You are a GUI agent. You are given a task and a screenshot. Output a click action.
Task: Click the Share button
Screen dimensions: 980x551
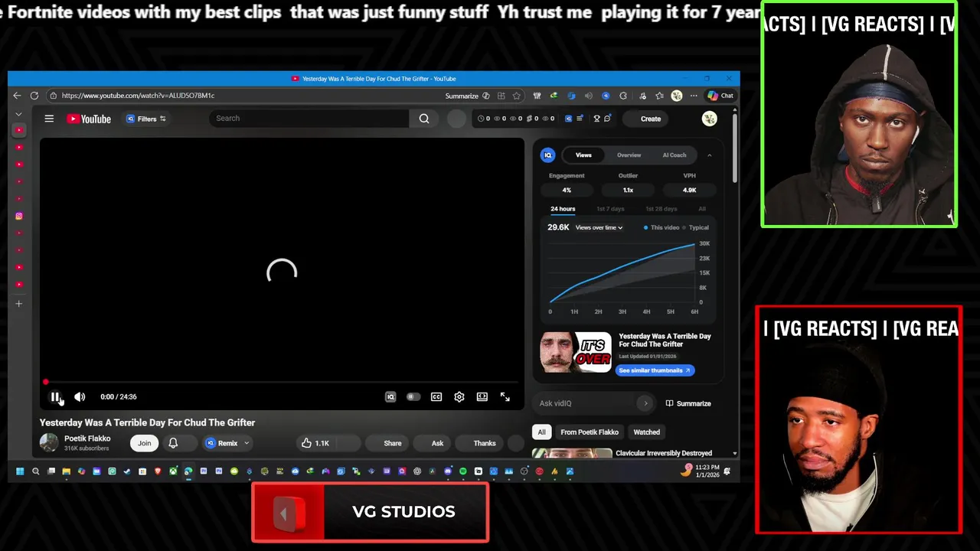point(392,443)
